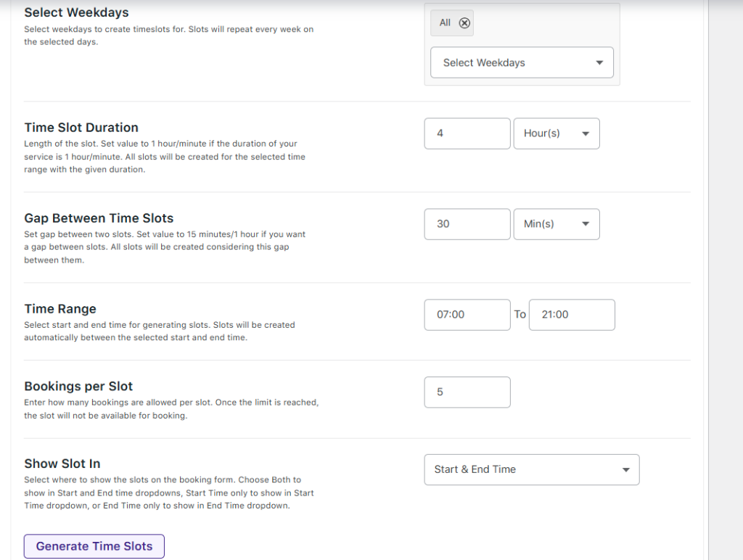The image size is (743, 560).
Task: Click the 21:00 end time field
Action: pyautogui.click(x=572, y=315)
